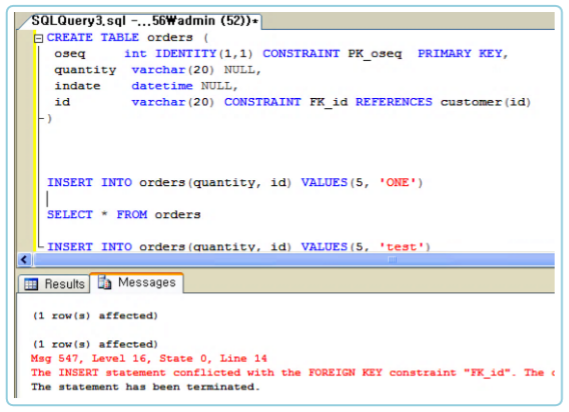Click the string value 'ONE' in first INSERT
Screen dimensions: 569x412
(x=397, y=182)
